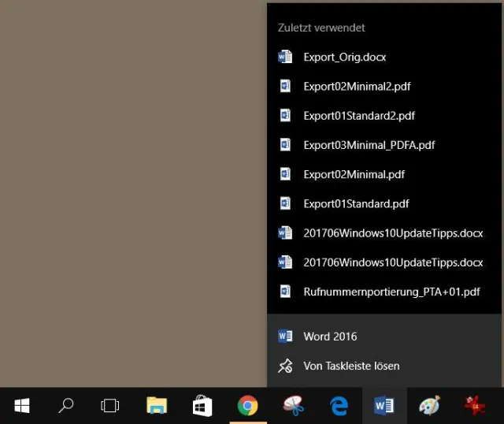
Task: Open Export01Standard.pdf from the list
Action: tap(356, 203)
